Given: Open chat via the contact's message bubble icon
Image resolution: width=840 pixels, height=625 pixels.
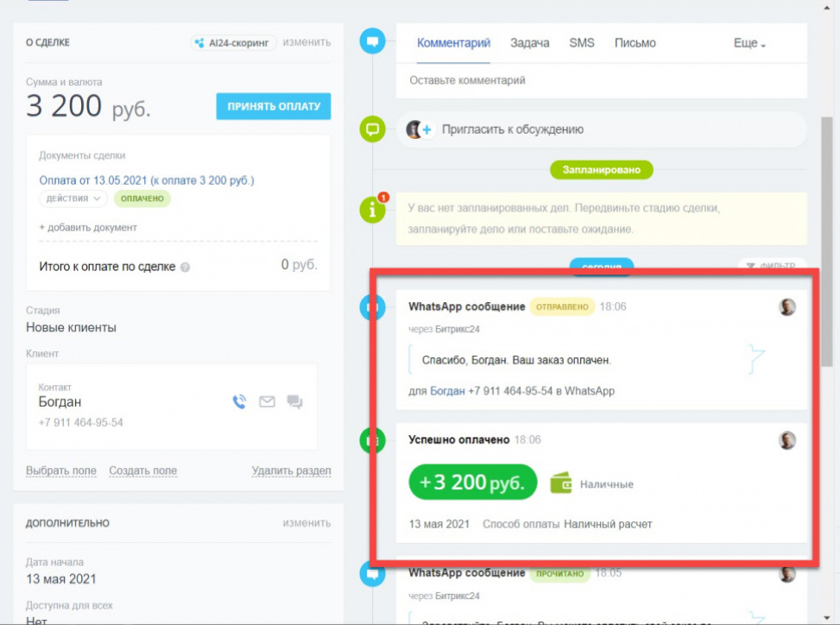Looking at the screenshot, I should [294, 401].
